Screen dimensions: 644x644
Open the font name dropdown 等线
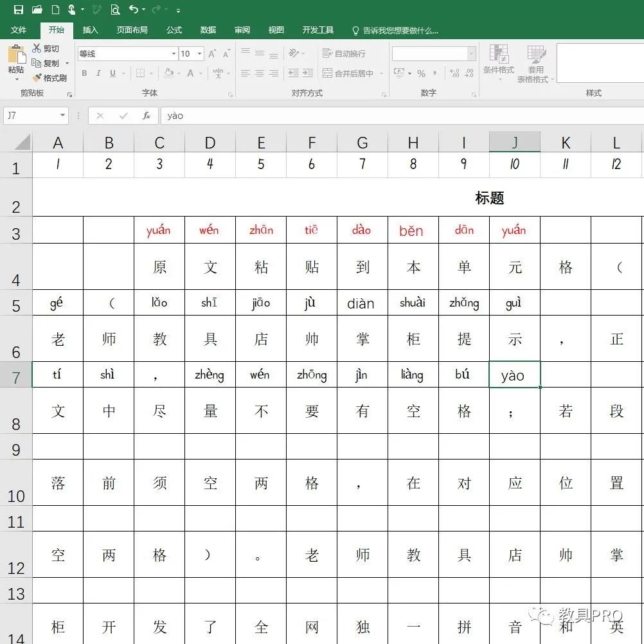(174, 54)
